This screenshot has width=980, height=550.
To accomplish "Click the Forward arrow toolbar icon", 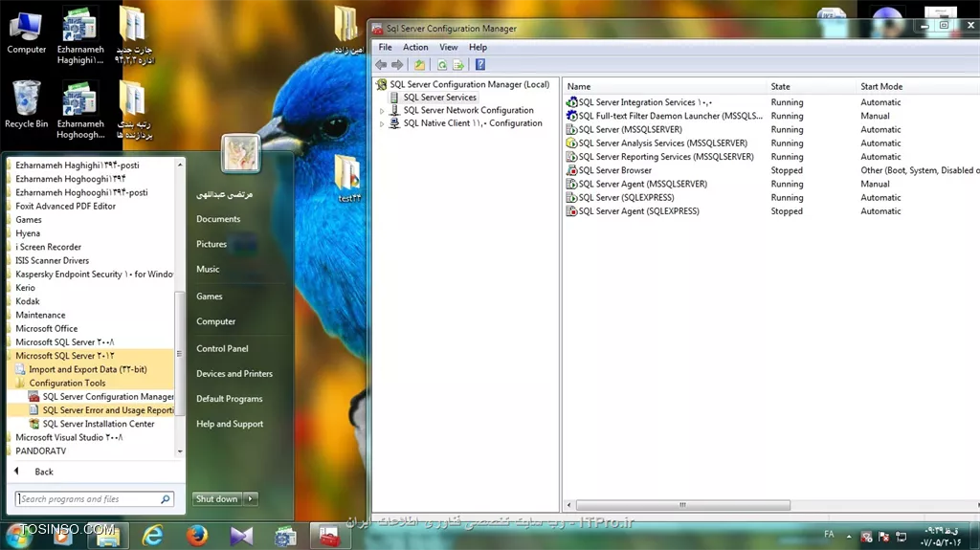I will click(x=397, y=64).
